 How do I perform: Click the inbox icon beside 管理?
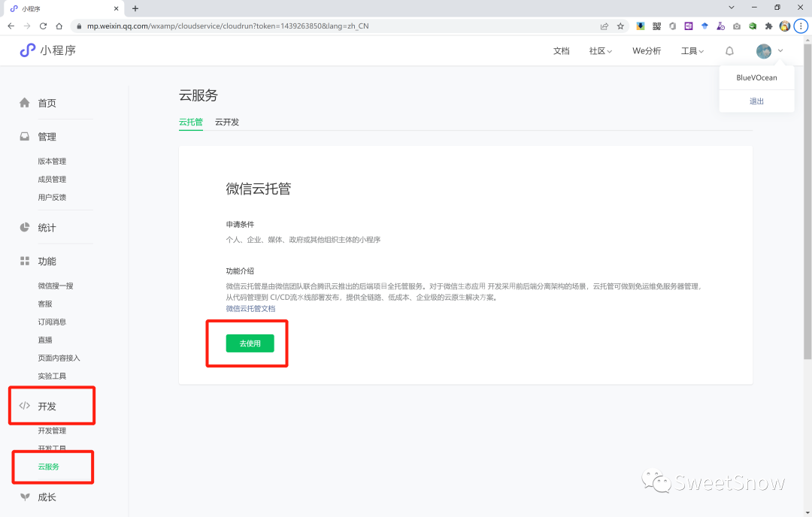(24, 136)
